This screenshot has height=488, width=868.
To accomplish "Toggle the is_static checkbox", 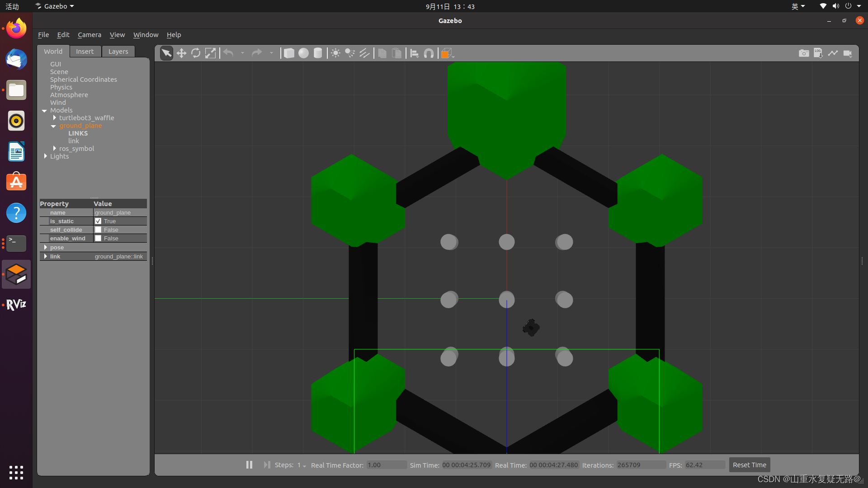I will pos(98,221).
